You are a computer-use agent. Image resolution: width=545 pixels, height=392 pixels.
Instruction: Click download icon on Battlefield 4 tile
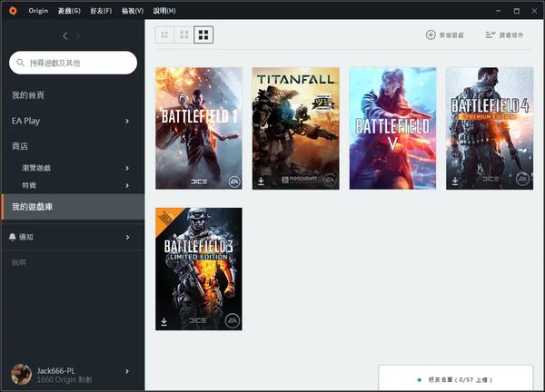click(x=455, y=181)
